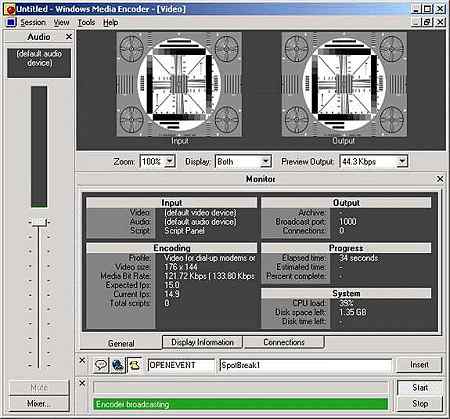Viewport: 450px width, 419px height.
Task: Open the Zoom dropdown
Action: (170, 162)
